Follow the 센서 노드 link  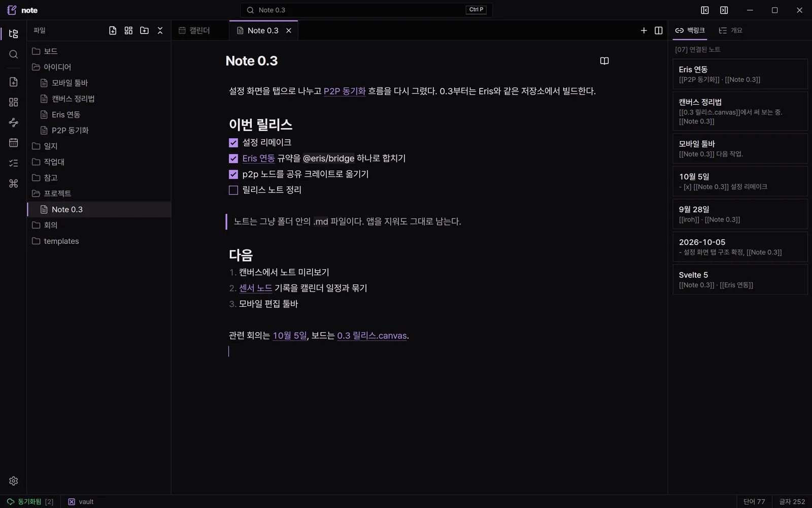(256, 288)
